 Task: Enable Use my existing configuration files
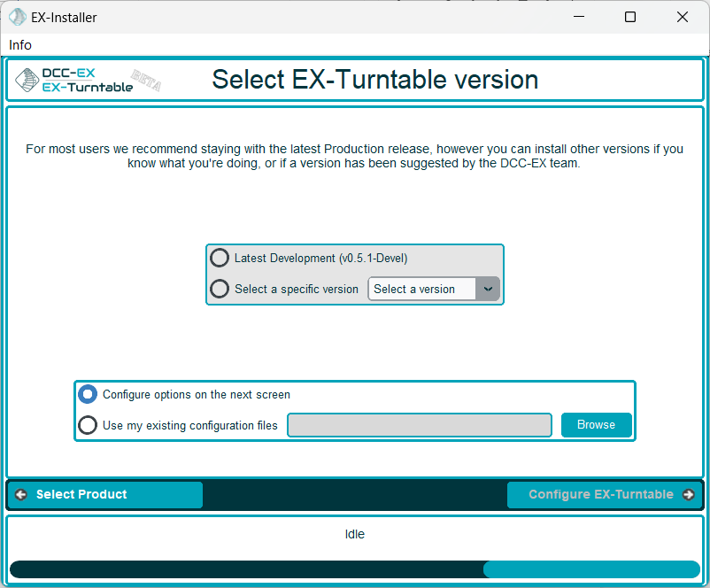pyautogui.click(x=88, y=425)
